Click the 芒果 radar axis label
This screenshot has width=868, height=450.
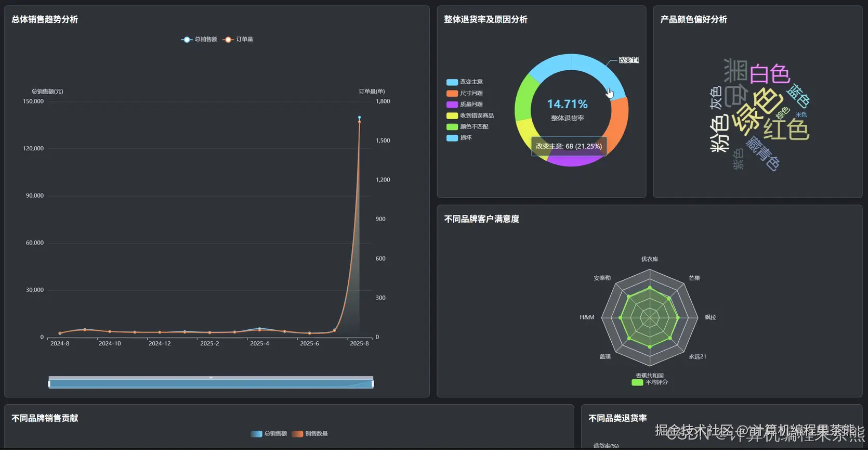point(694,278)
